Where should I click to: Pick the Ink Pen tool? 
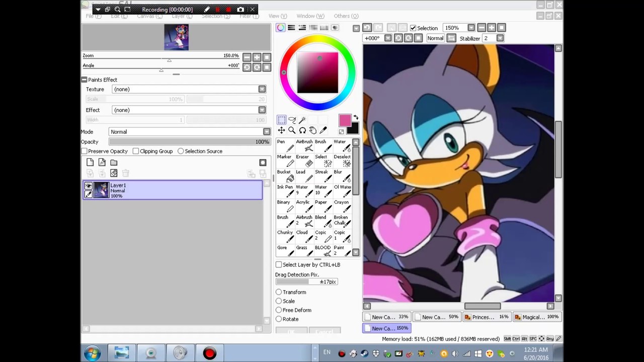285,191
